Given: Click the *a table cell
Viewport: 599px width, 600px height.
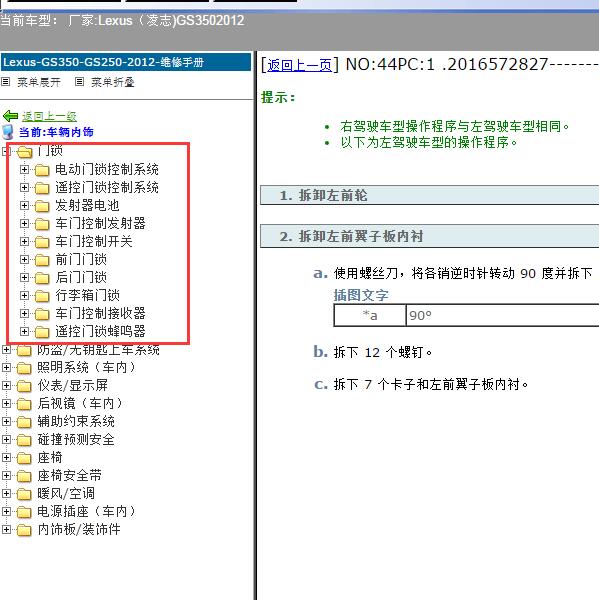Looking at the screenshot, I should (x=370, y=315).
